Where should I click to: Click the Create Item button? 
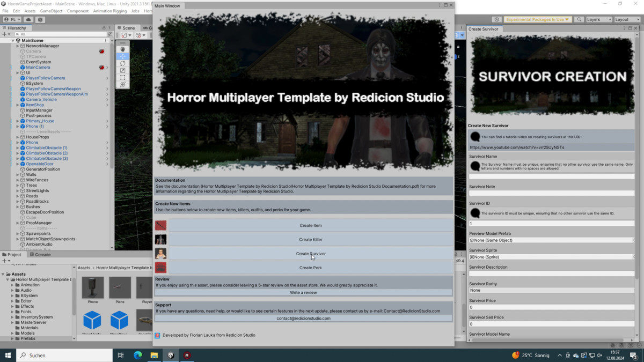tap(311, 225)
